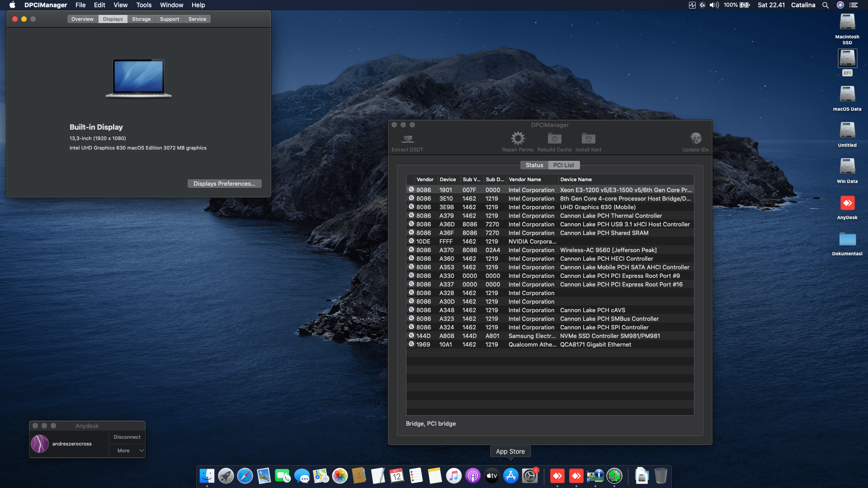Viewport: 868px width, 488px height.
Task: Open Messages from the dock
Action: click(x=302, y=476)
